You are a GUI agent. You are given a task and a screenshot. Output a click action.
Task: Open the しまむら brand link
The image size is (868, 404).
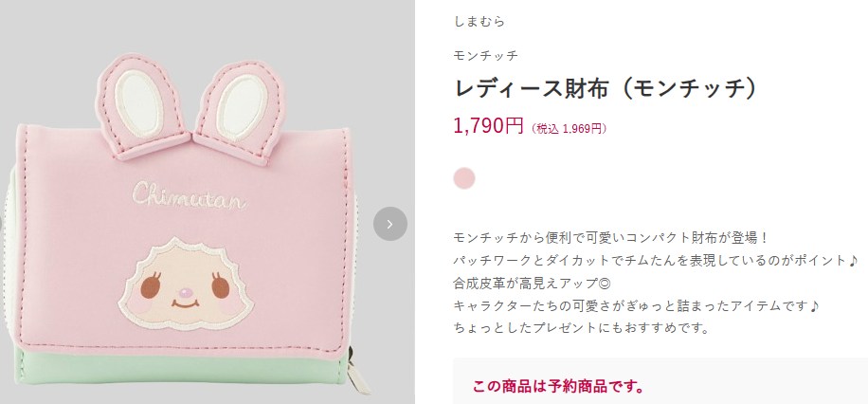[x=479, y=22]
